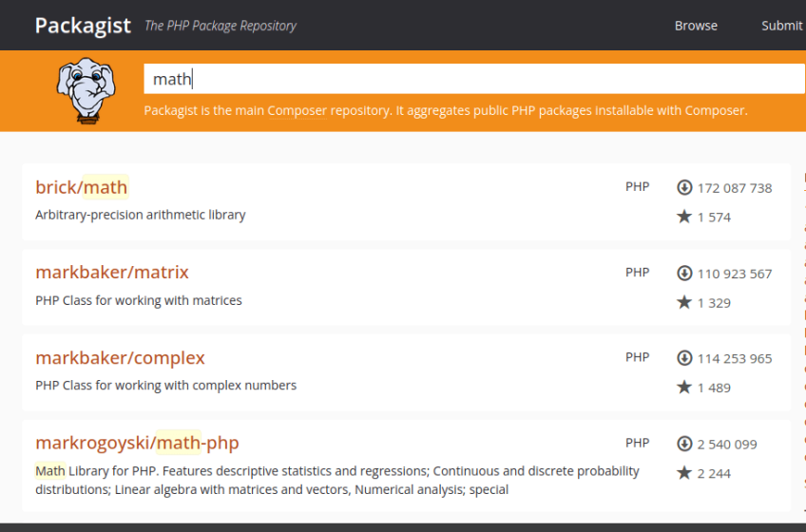Open the markbaker/complex package page
This screenshot has height=532, width=806.
tap(120, 358)
